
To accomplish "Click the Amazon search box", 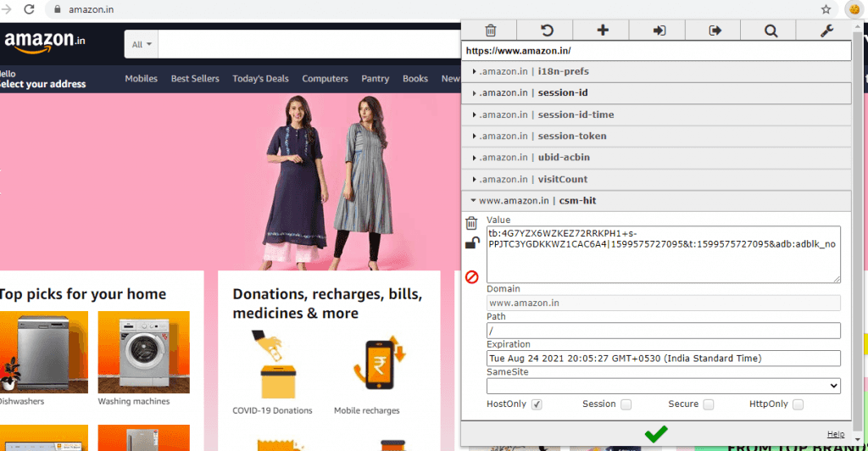I will pyautogui.click(x=310, y=44).
